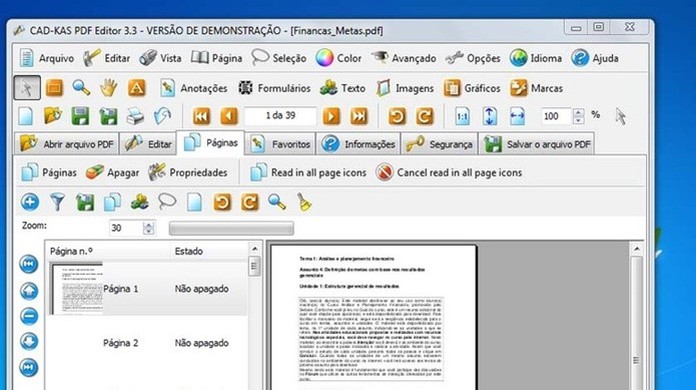Go to last page button
Image resolution: width=696 pixels, height=390 pixels.
359,116
